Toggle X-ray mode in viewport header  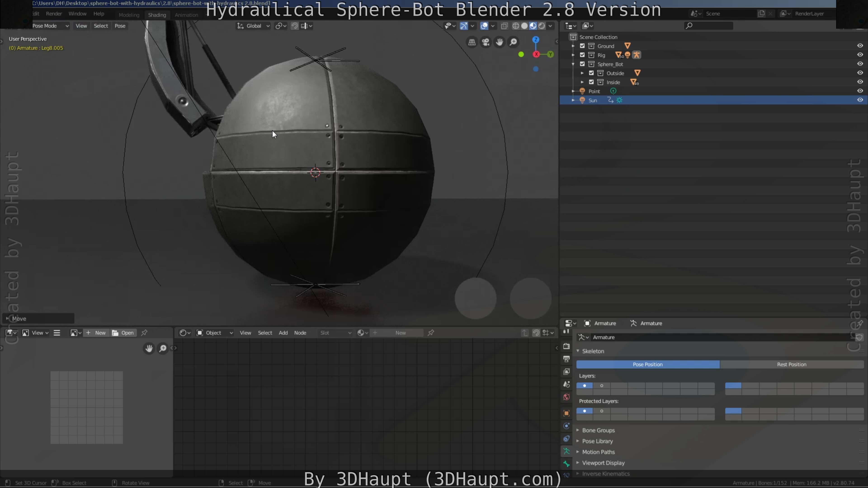pos(505,26)
